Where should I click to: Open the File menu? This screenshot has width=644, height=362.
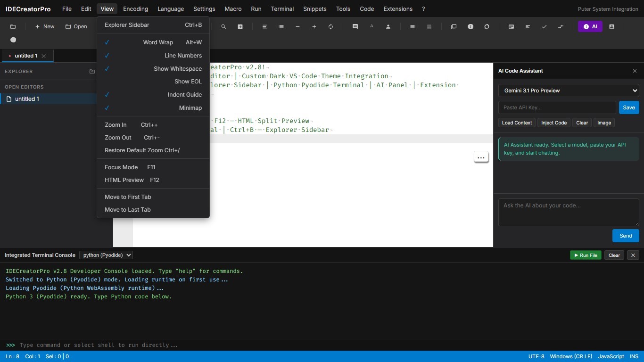67,9
